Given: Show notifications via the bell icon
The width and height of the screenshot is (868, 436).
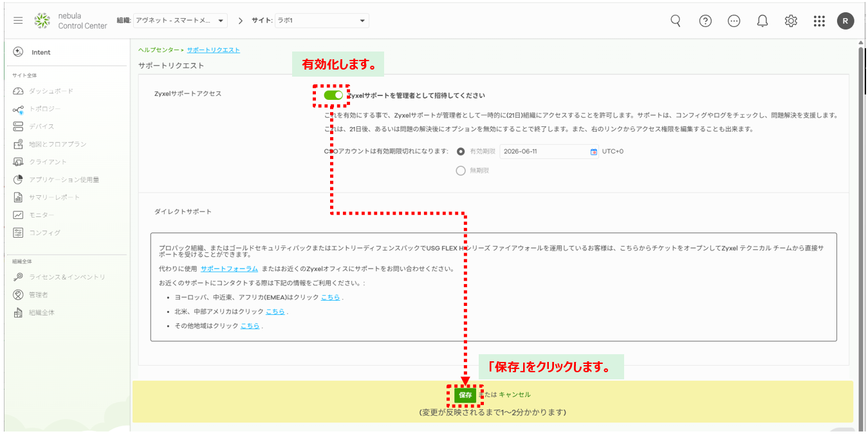Looking at the screenshot, I should pyautogui.click(x=762, y=21).
